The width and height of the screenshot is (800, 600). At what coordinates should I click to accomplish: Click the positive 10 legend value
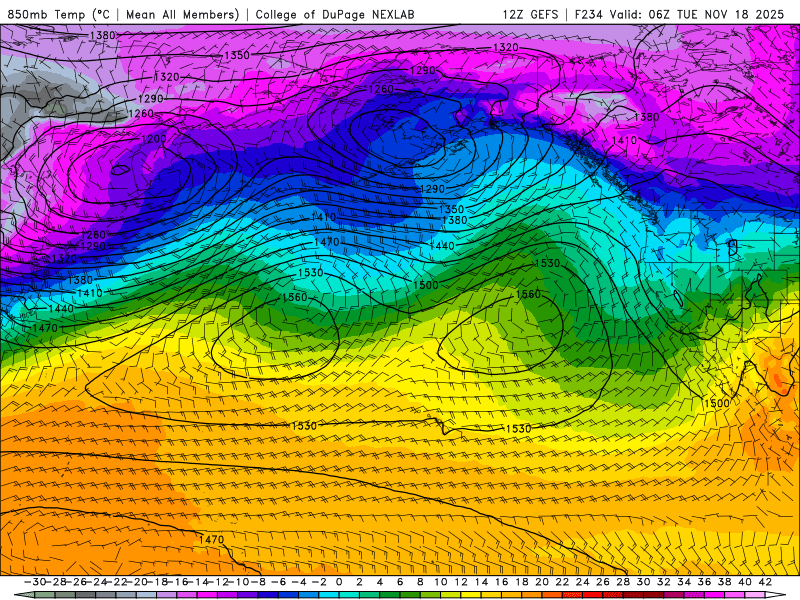[441, 582]
